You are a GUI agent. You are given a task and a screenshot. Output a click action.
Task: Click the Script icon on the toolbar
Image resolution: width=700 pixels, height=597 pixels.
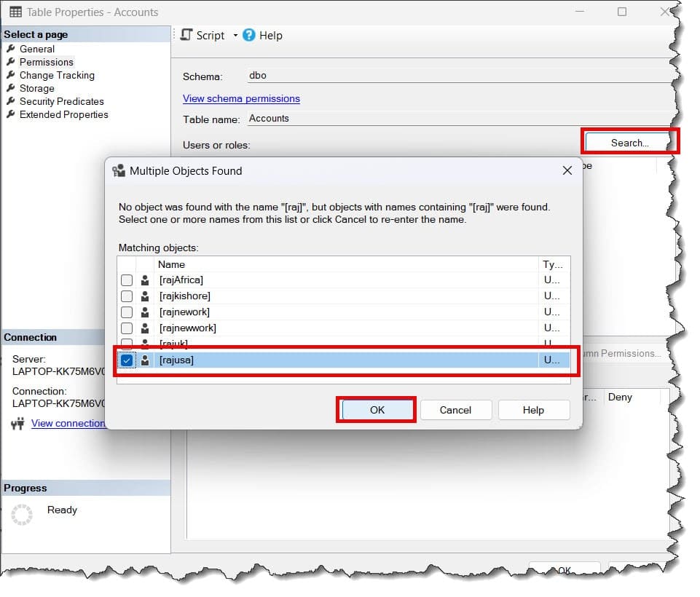tap(185, 35)
